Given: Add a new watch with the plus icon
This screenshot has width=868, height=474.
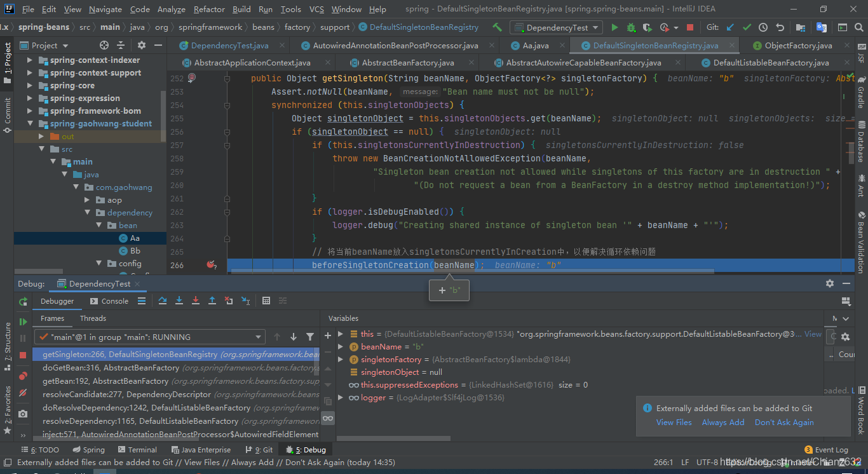Looking at the screenshot, I should point(328,335).
